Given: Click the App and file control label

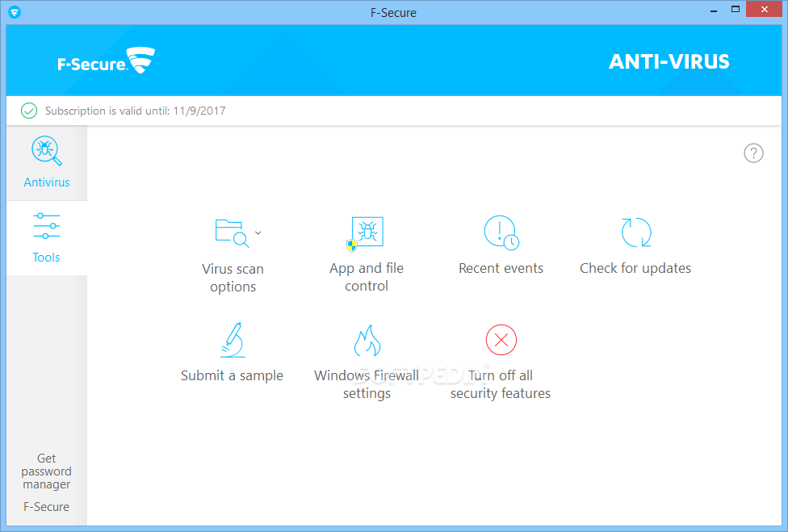Looking at the screenshot, I should tap(367, 277).
